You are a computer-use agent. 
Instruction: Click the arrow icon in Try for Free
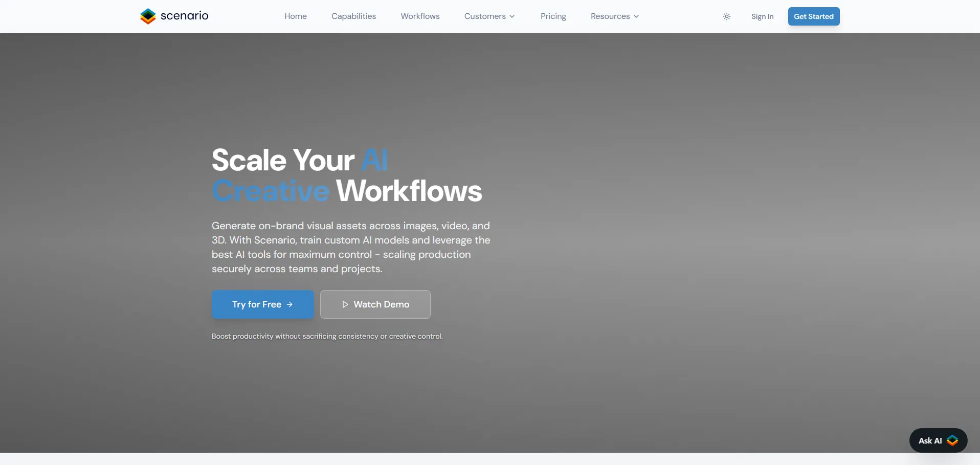coord(289,304)
